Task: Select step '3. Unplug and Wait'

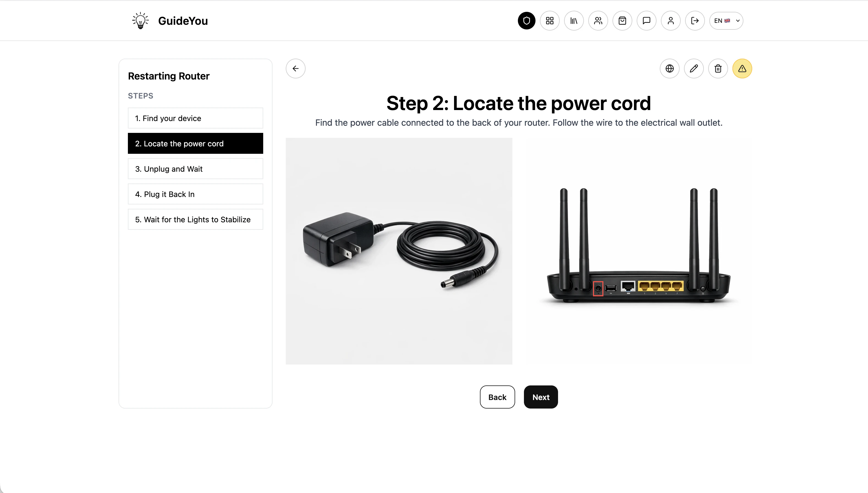Action: pyautogui.click(x=195, y=169)
